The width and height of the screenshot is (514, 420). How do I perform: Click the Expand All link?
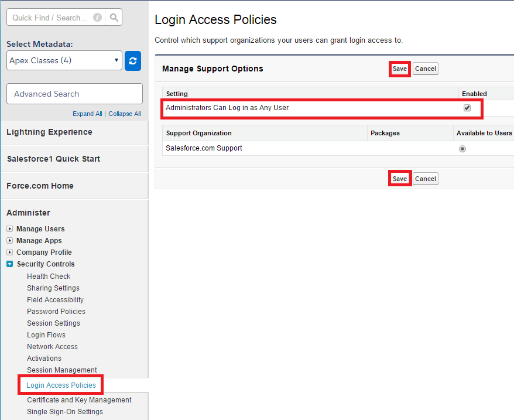click(87, 114)
